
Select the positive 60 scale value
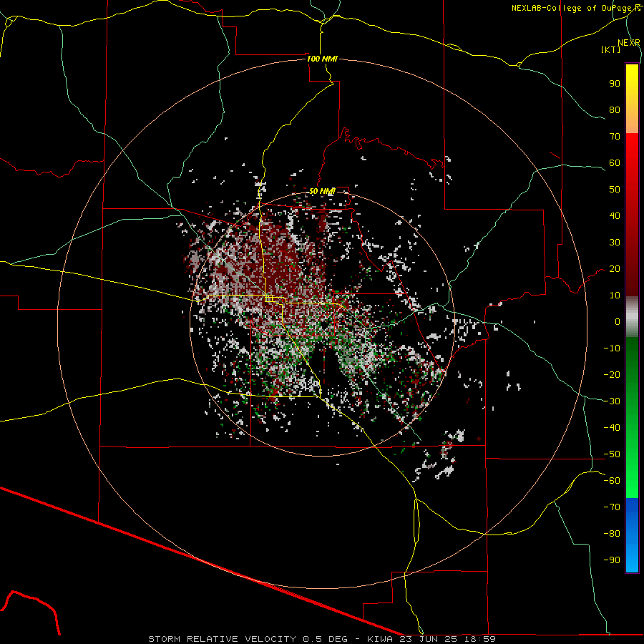point(615,162)
